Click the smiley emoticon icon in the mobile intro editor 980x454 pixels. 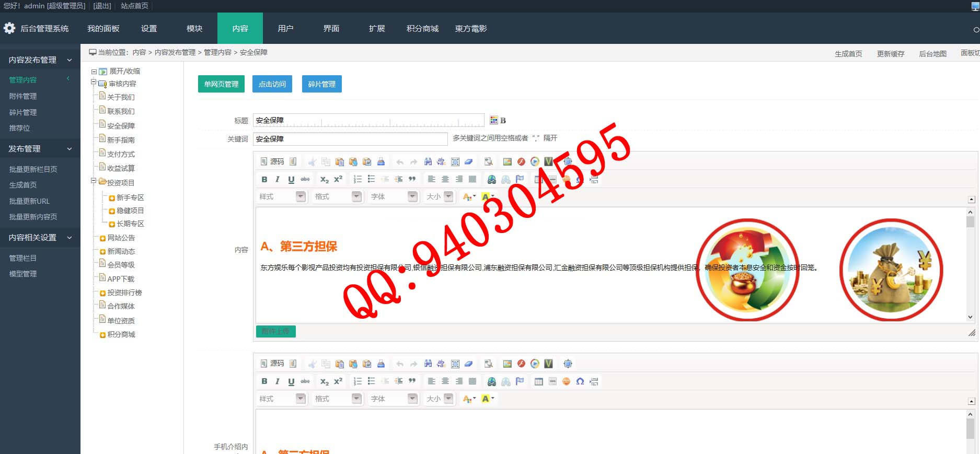click(x=566, y=381)
